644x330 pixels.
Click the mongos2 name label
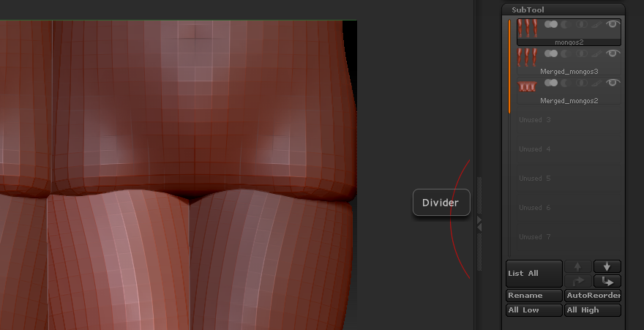point(569,42)
